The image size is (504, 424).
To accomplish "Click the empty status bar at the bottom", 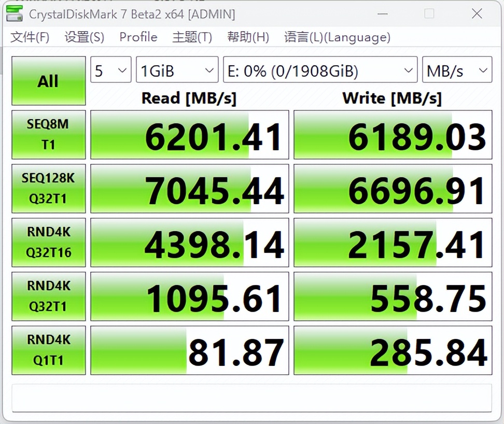I will 252,397.
